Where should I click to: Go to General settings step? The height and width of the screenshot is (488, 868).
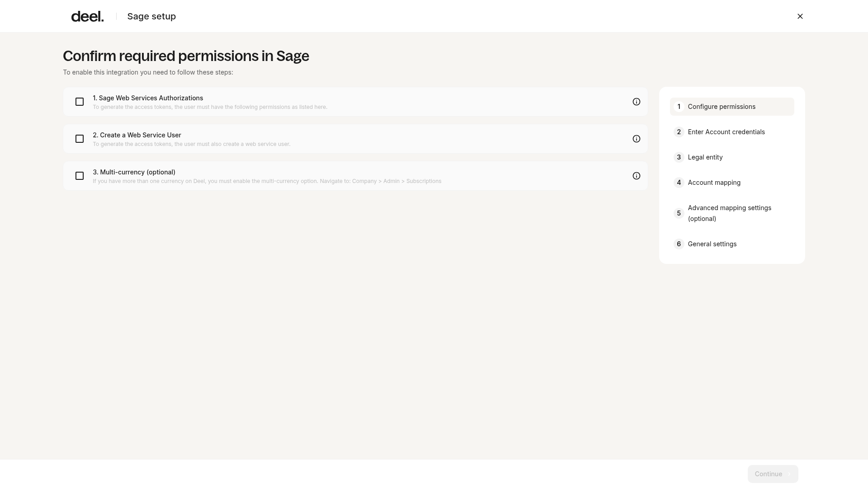pyautogui.click(x=732, y=244)
